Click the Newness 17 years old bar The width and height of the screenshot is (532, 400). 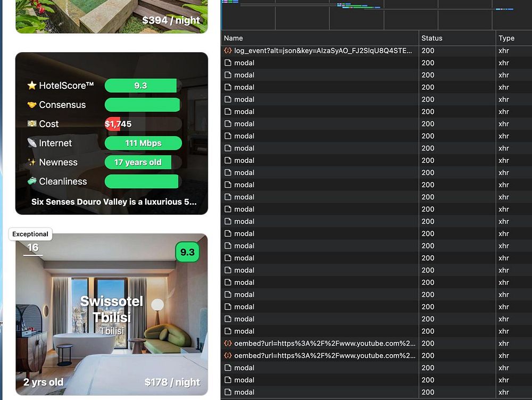[138, 162]
